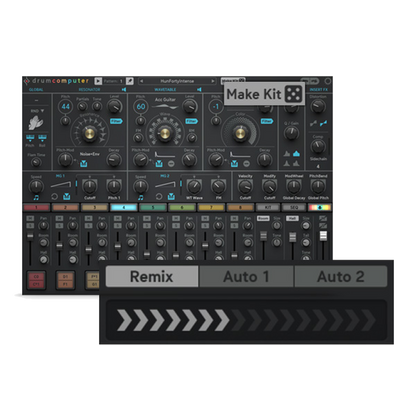Click the Resonator pitch value 44
This screenshot has width=416, height=416.
tap(66, 107)
